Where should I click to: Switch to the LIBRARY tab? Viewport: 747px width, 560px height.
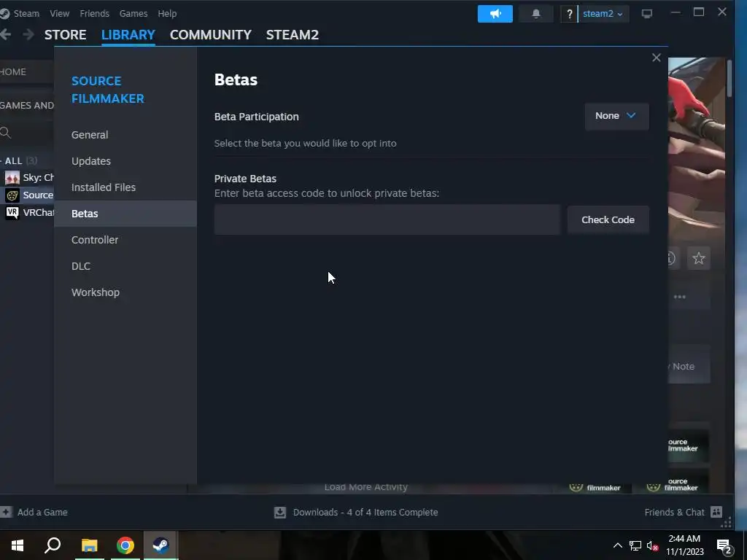[x=128, y=35]
